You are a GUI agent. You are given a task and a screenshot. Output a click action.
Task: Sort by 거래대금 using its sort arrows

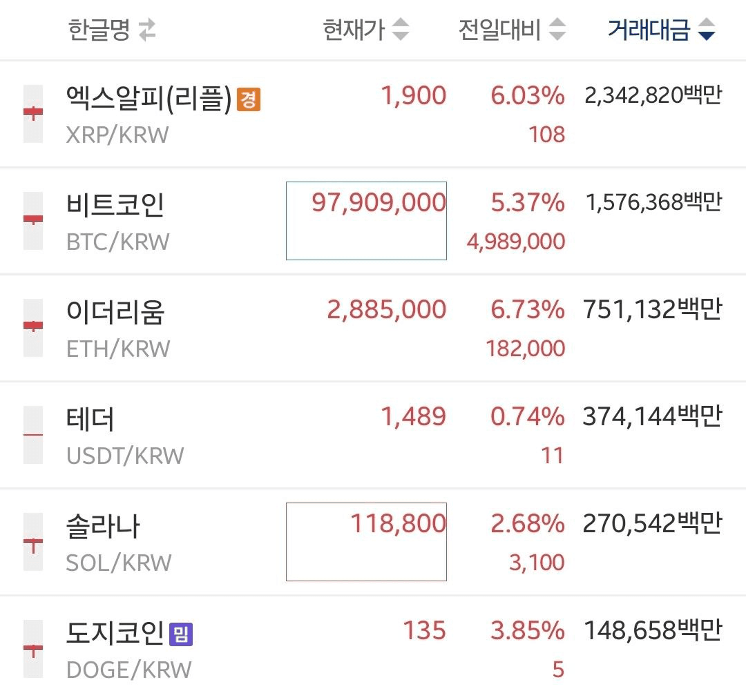click(706, 30)
